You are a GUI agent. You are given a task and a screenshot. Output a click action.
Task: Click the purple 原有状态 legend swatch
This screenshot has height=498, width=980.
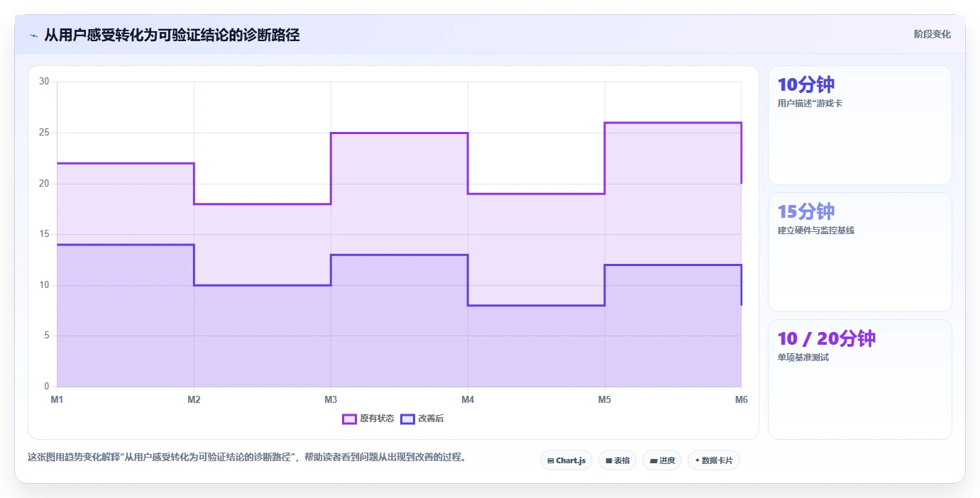pyautogui.click(x=349, y=419)
